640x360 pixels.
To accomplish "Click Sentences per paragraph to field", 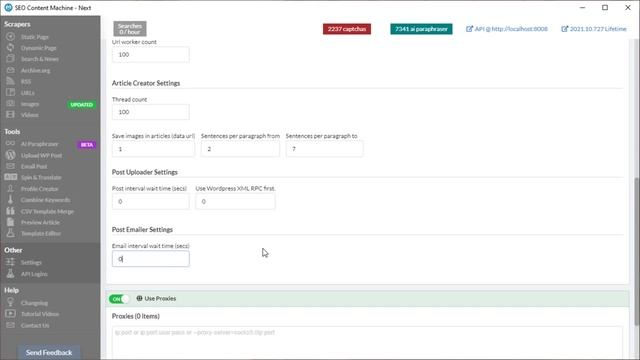I will [324, 149].
